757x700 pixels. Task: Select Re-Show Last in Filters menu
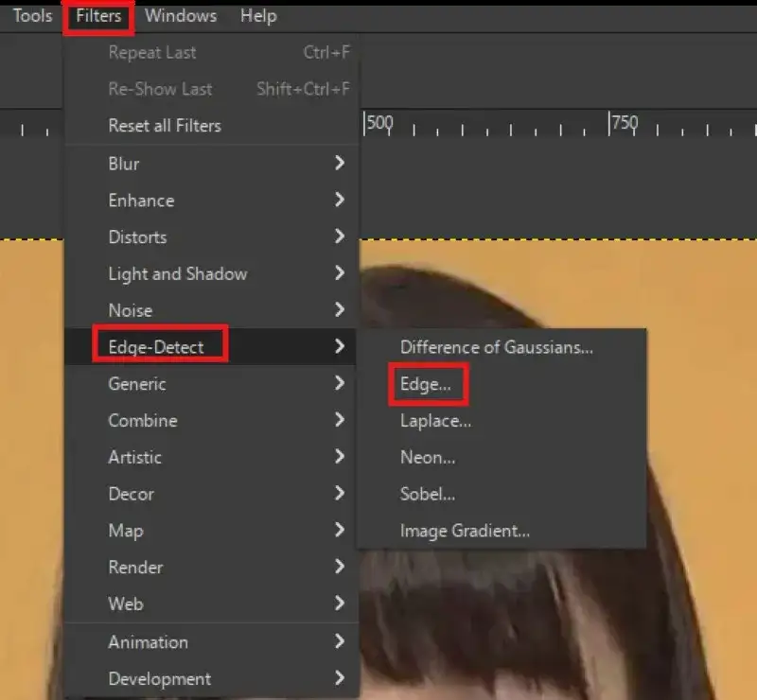click(x=160, y=89)
